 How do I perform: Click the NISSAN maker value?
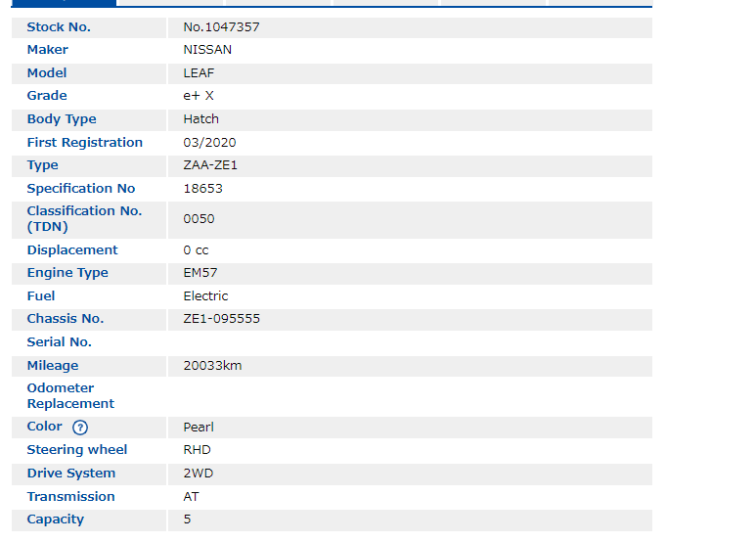click(x=207, y=50)
